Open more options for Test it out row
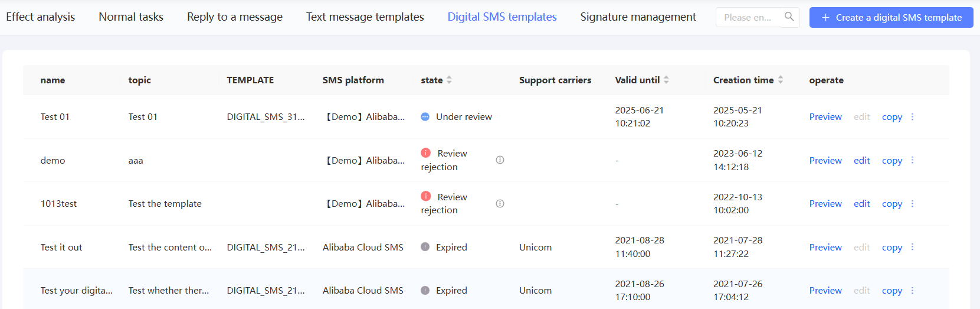Image resolution: width=980 pixels, height=309 pixels. click(x=912, y=247)
